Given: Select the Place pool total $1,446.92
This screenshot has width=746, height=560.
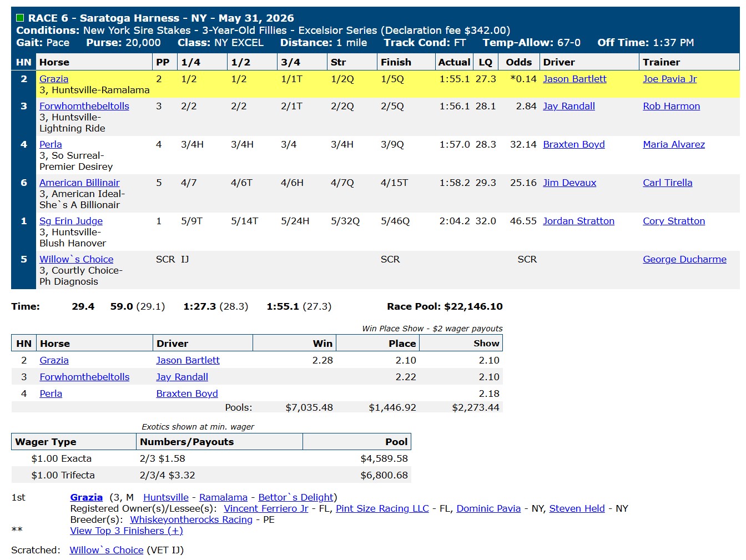Looking at the screenshot, I should (392, 407).
